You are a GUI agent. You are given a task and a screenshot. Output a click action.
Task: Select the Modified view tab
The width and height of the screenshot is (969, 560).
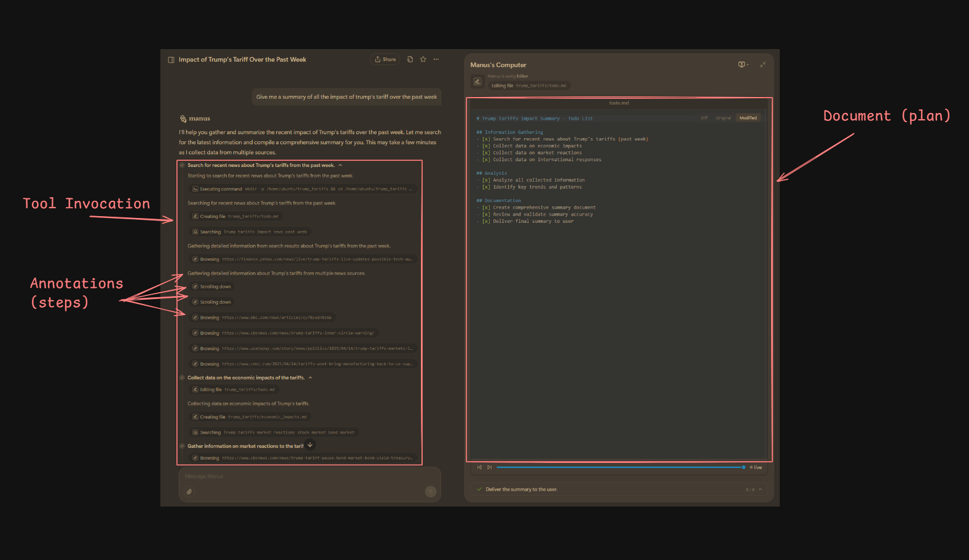[748, 118]
